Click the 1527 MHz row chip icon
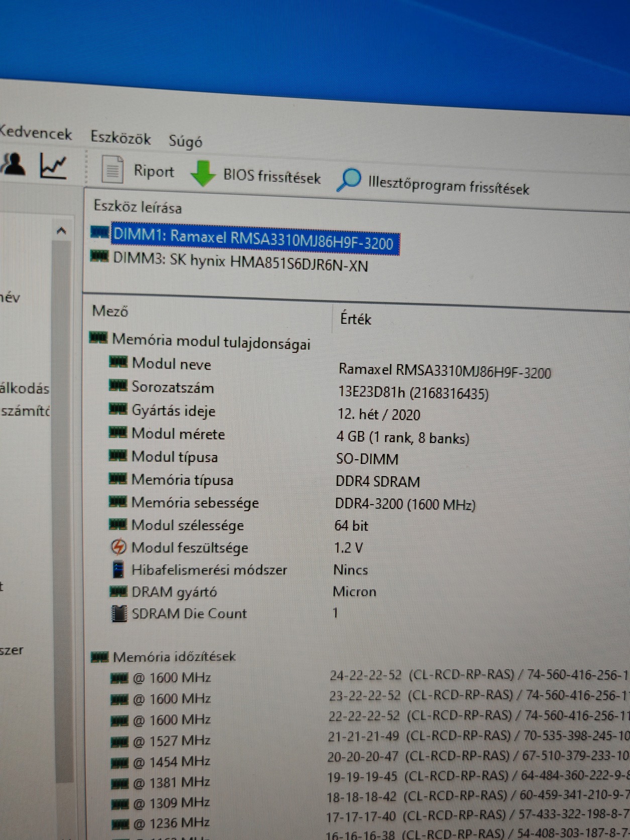 point(119,742)
